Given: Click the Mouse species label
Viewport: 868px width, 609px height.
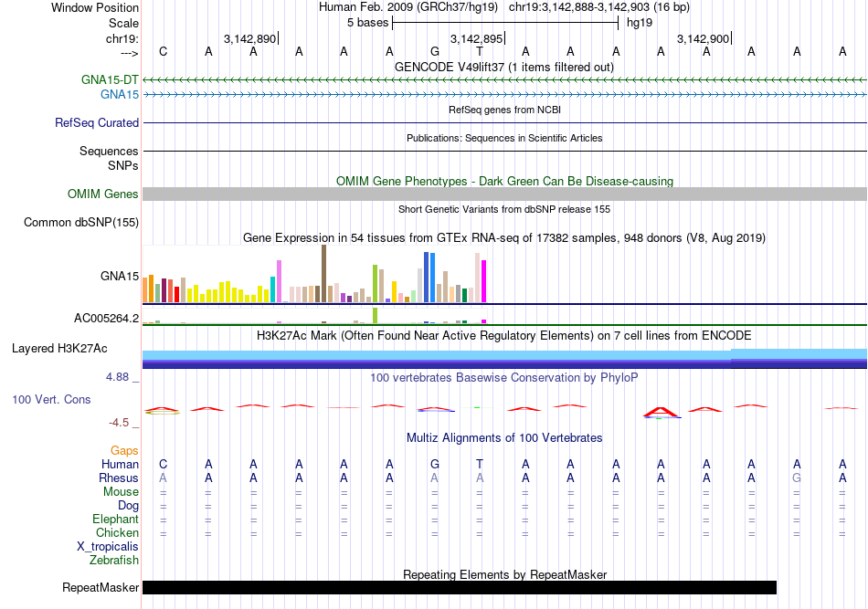Looking at the screenshot, I should 121,492.
